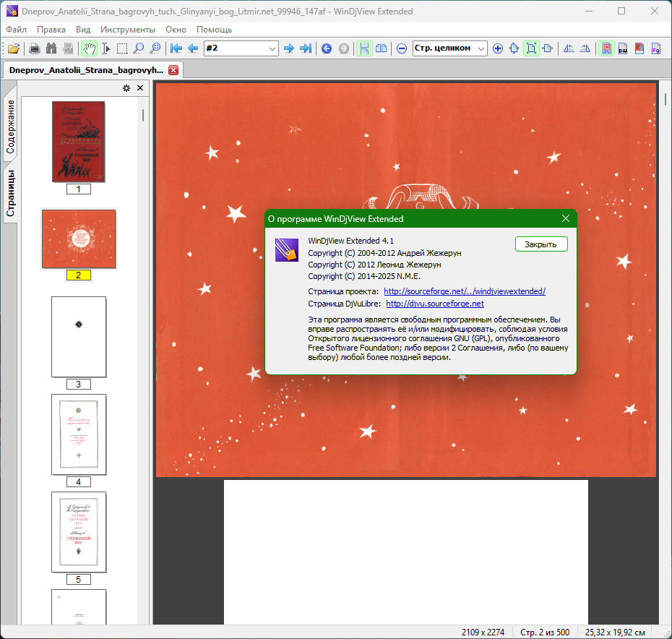Image resolution: width=672 pixels, height=639 pixels.
Task: Switch to the Содержание side tab
Action: click(10, 127)
